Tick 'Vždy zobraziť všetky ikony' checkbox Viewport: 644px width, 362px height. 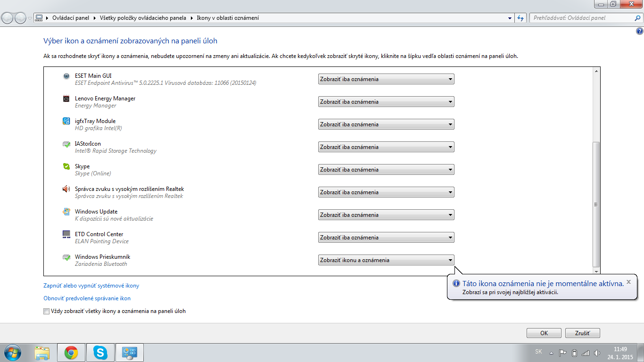[46, 311]
